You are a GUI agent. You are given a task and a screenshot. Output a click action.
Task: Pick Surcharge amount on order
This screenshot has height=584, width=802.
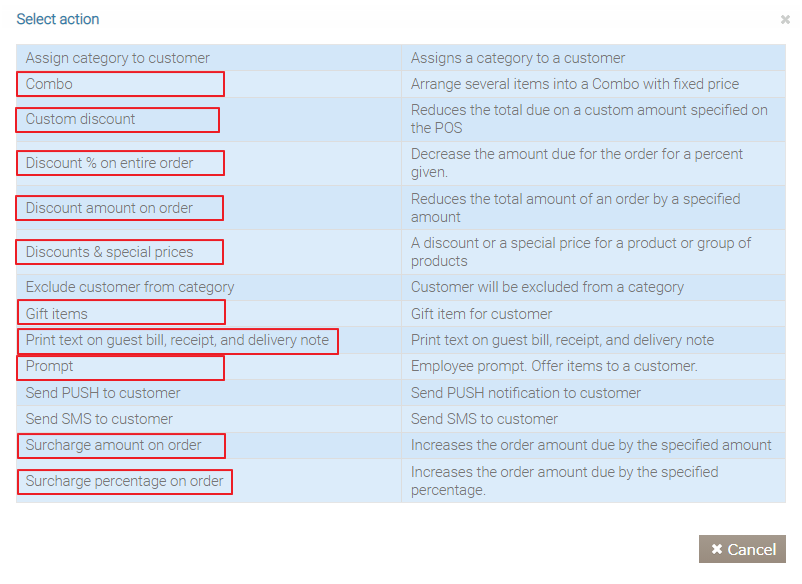point(114,445)
